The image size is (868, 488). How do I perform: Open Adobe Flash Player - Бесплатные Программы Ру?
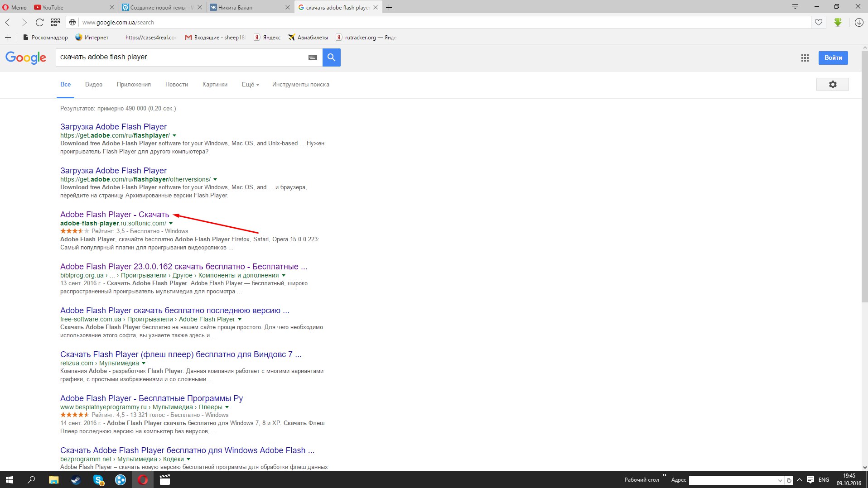click(152, 398)
